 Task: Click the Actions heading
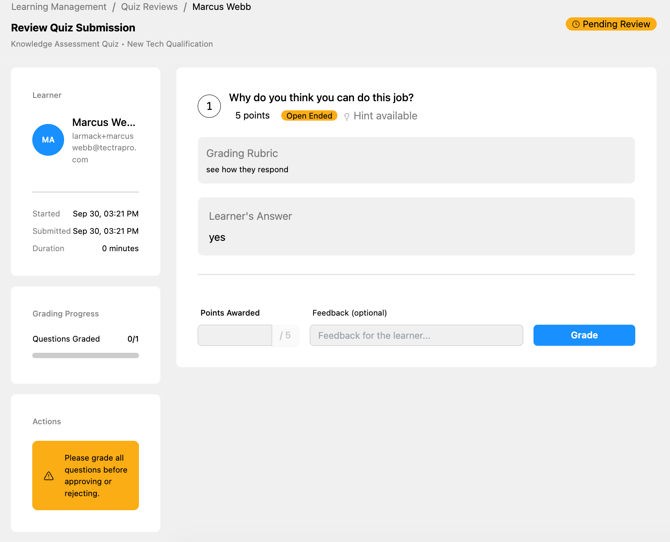click(47, 421)
